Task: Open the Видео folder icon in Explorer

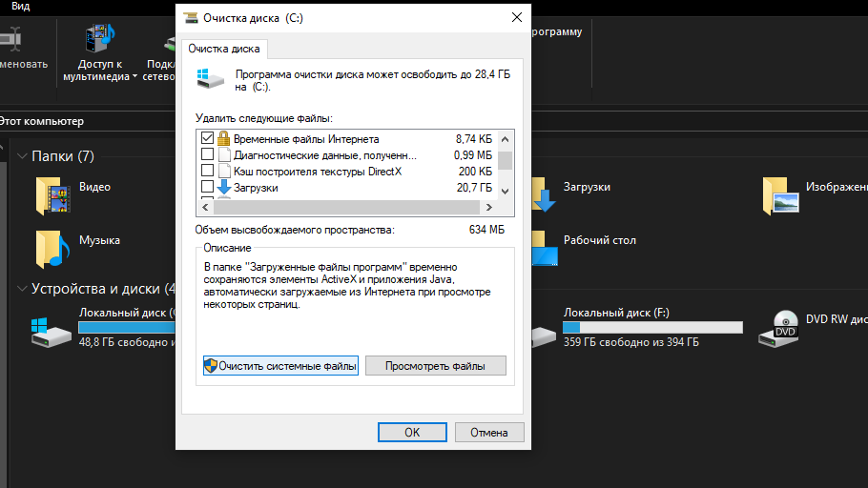Action: (x=52, y=195)
